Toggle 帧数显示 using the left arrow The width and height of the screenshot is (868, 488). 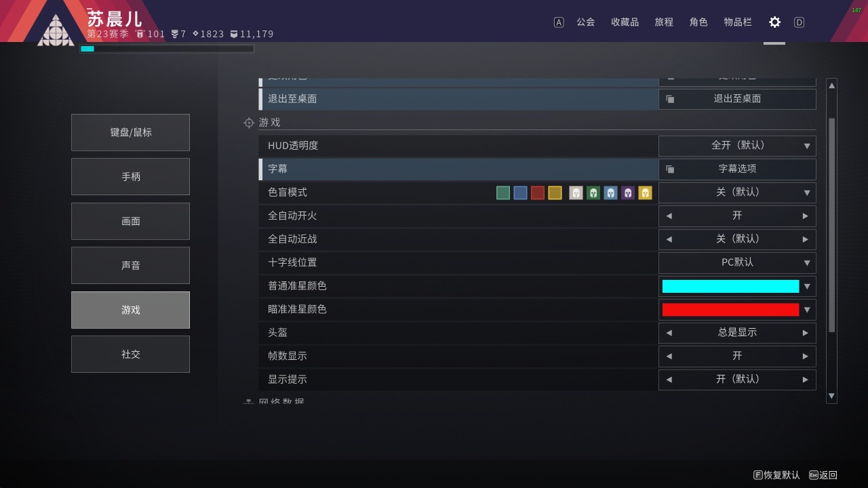coord(669,357)
